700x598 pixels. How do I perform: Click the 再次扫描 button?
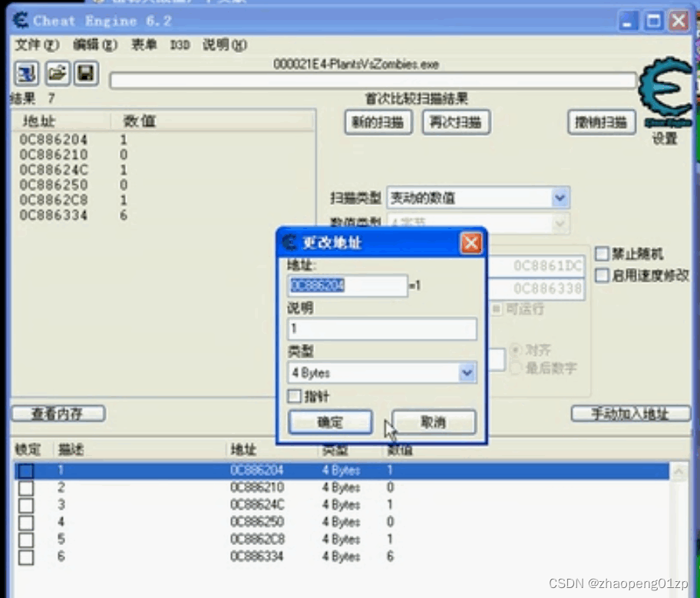click(x=456, y=122)
